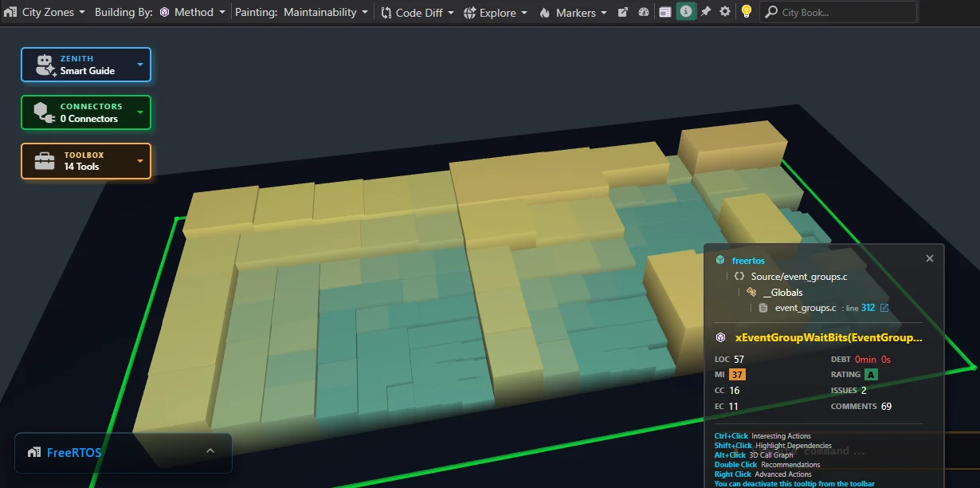Click the CC 16 value

734,391
